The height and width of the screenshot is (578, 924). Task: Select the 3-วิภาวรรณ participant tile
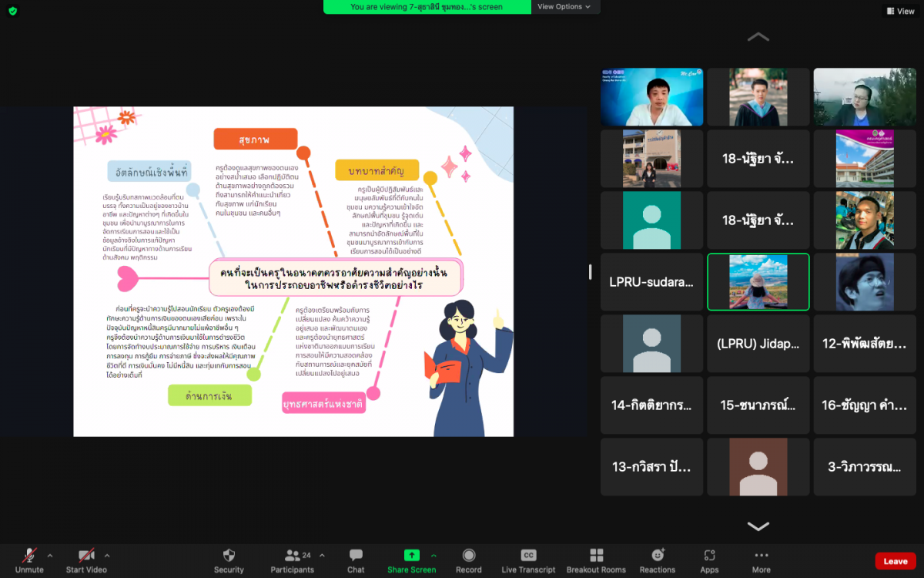865,467
